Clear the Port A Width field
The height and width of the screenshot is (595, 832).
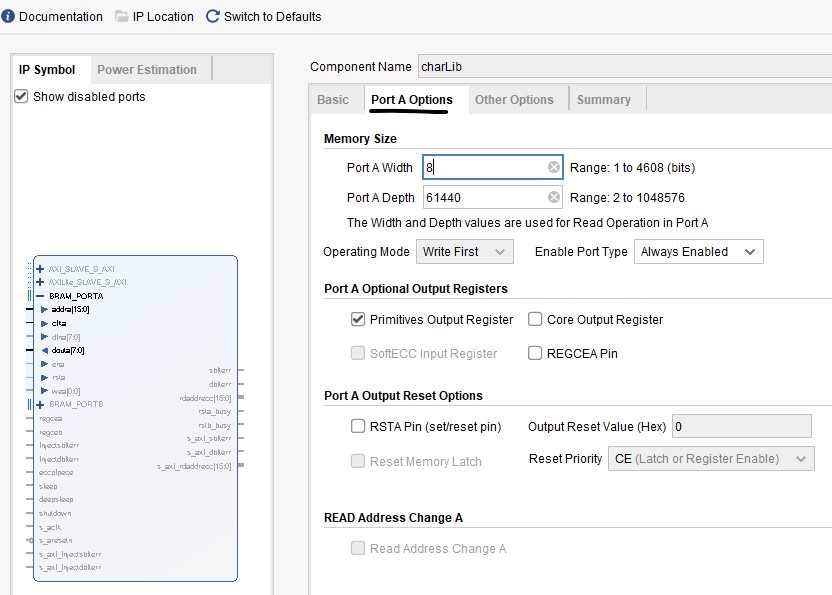point(554,167)
